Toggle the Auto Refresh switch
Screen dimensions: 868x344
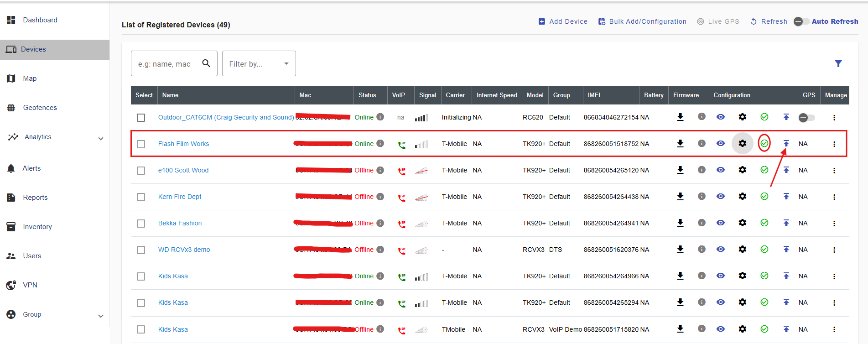click(x=801, y=21)
